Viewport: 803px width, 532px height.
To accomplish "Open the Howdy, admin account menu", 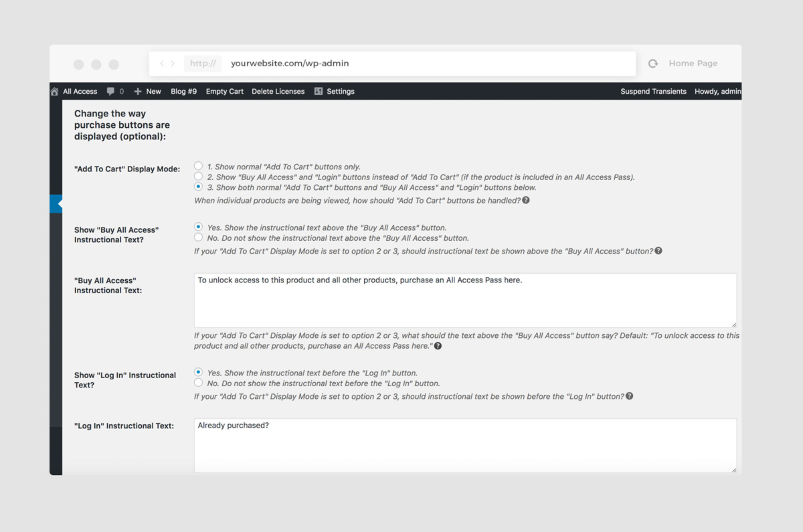I will click(717, 92).
